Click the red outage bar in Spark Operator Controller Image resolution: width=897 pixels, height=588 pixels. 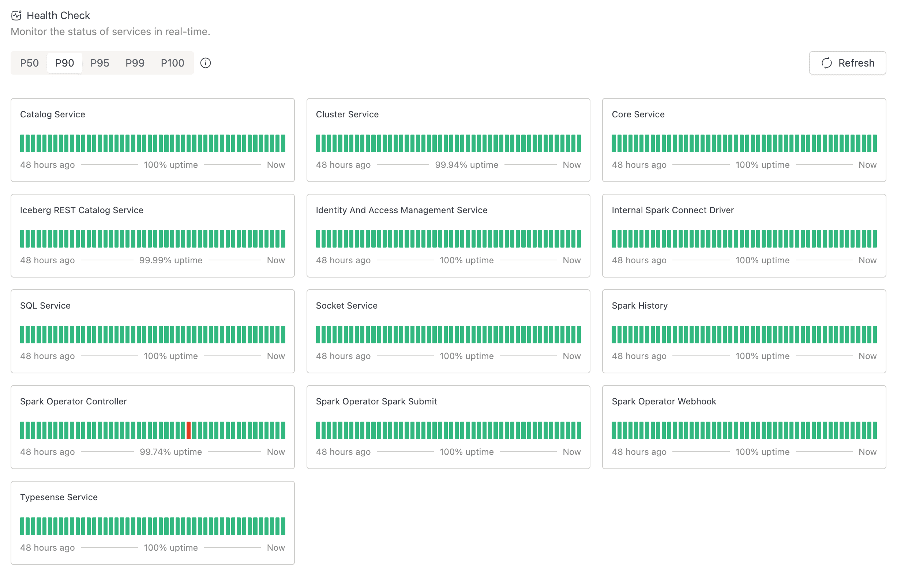click(188, 430)
